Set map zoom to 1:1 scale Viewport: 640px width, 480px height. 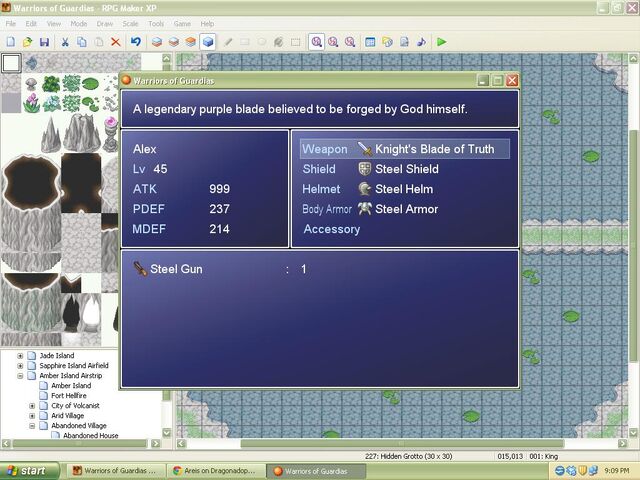[x=316, y=42]
